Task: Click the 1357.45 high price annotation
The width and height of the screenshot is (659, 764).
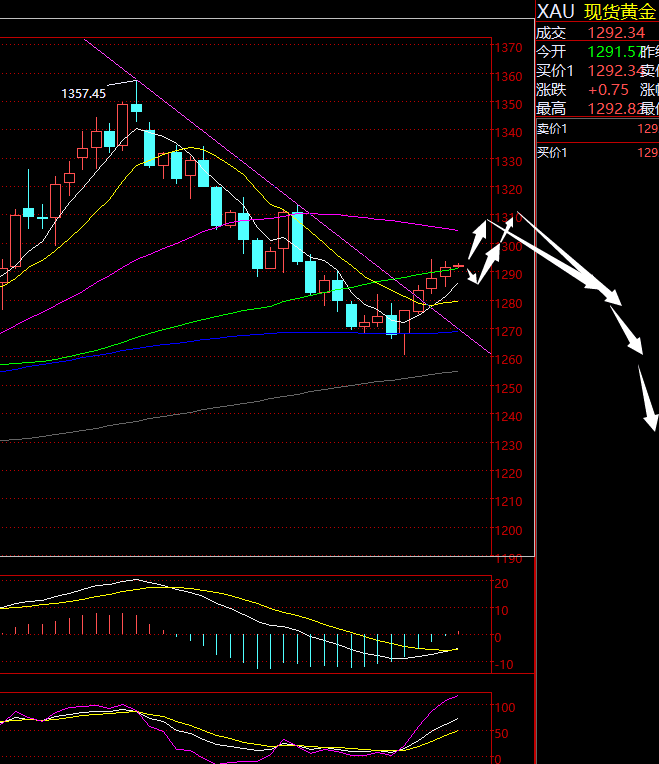Action: click(83, 94)
